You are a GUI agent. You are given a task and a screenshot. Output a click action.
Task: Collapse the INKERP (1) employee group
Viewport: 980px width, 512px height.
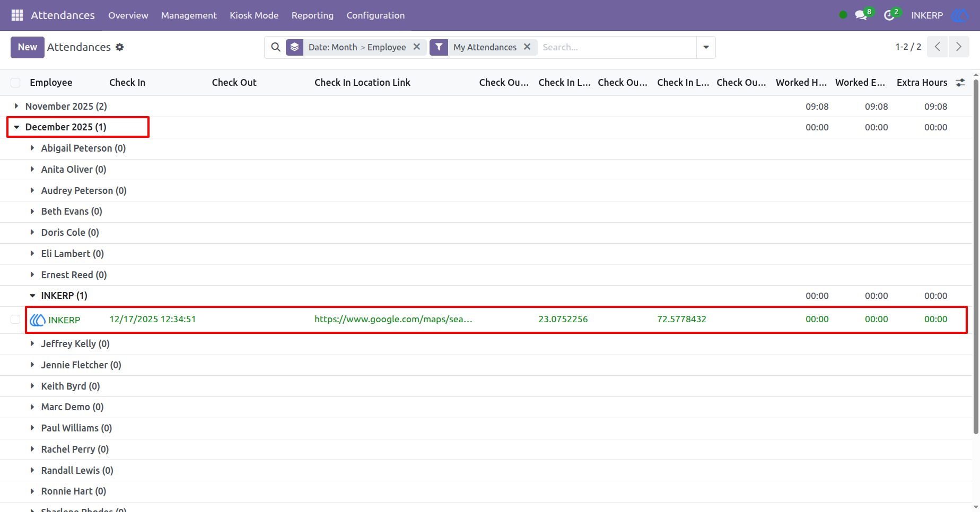tap(32, 296)
